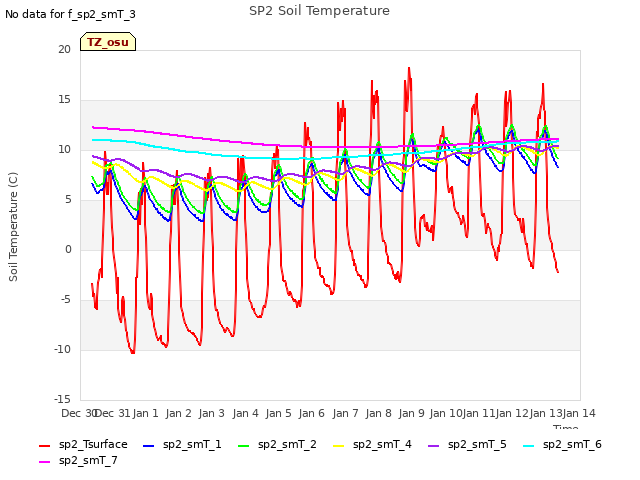Click the sp2_smT_5 legend label

click(477, 444)
